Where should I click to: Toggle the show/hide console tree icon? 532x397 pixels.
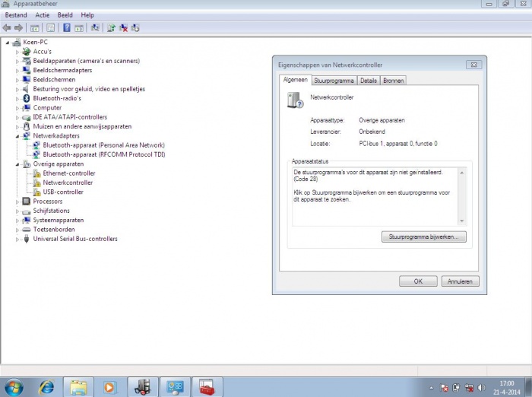(x=34, y=28)
